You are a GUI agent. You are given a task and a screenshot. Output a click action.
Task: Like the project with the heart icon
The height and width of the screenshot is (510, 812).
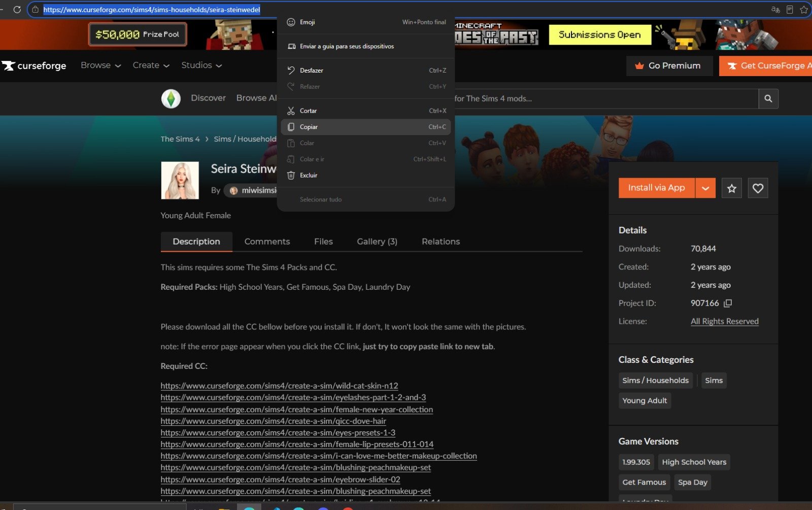(x=758, y=188)
